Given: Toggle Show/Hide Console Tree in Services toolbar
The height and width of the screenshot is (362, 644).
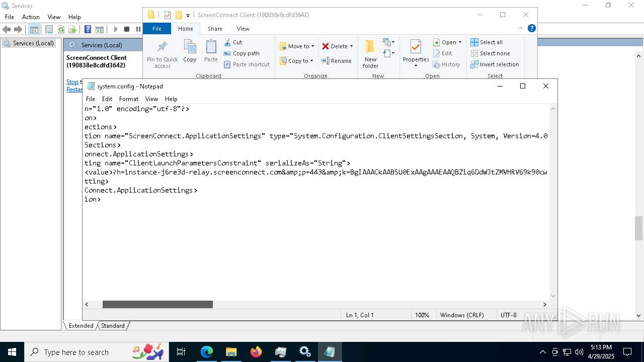Looking at the screenshot, I should pyautogui.click(x=34, y=30).
